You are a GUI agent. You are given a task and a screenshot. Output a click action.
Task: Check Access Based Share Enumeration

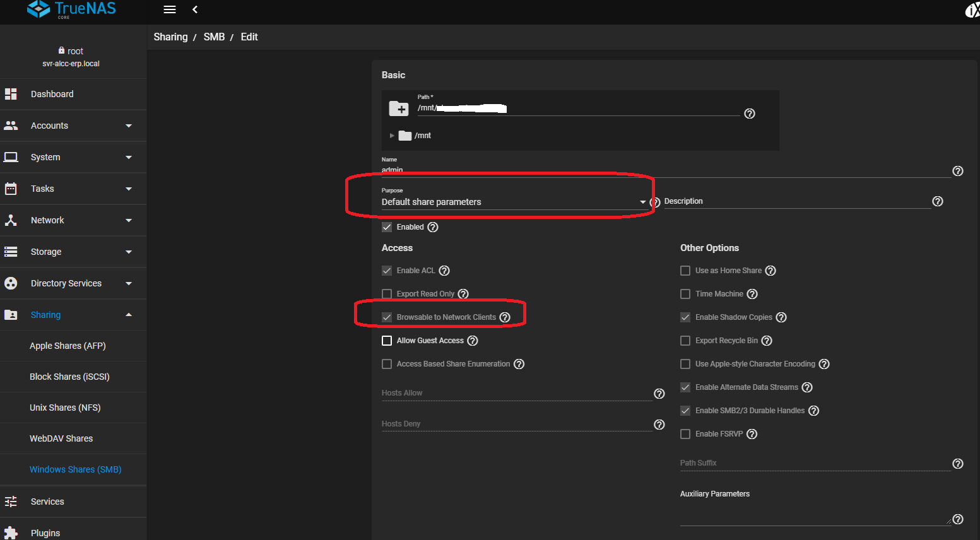click(x=387, y=364)
